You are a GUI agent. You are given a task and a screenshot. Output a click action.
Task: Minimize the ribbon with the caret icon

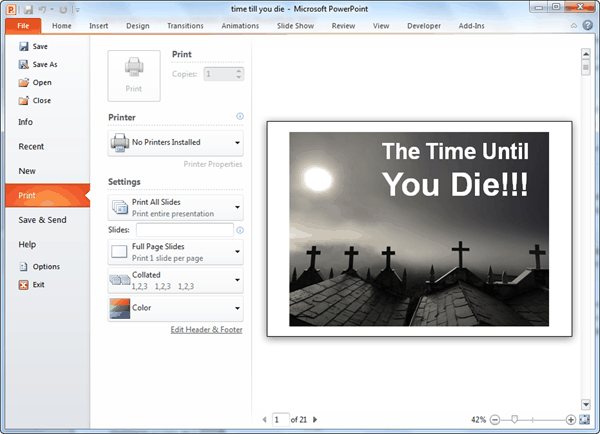[574, 26]
